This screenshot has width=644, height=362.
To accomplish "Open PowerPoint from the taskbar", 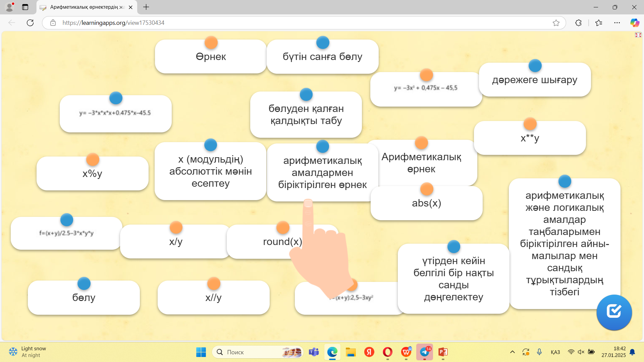I will click(x=443, y=352).
